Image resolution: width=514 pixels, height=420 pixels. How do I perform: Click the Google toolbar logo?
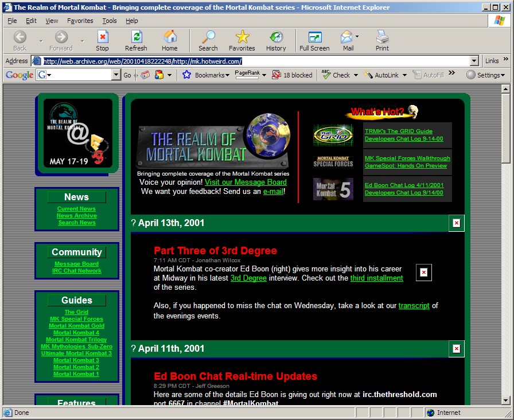[x=20, y=75]
